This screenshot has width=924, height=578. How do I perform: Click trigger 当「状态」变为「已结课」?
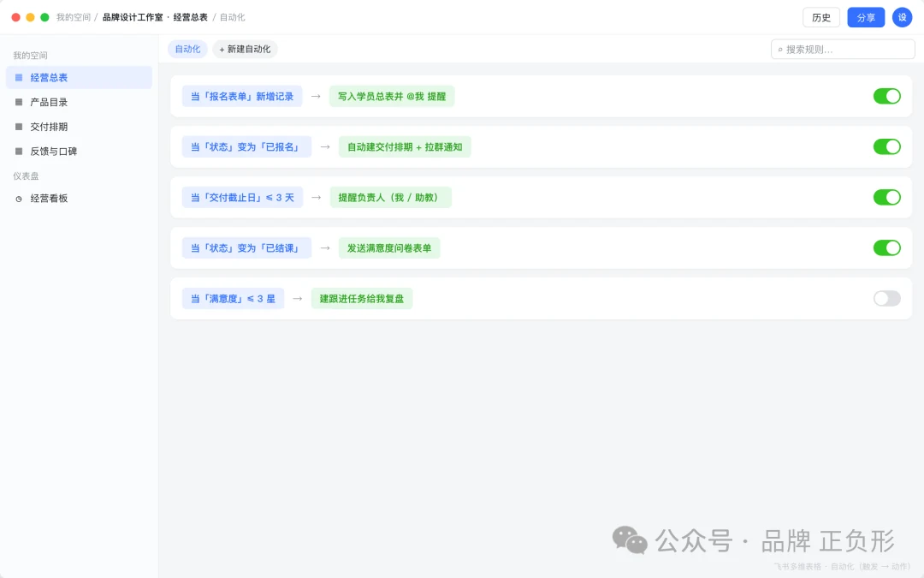tap(246, 248)
